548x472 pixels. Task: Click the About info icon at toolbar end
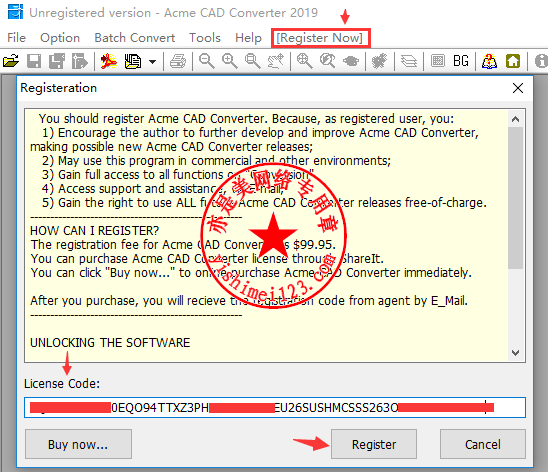pos(541,61)
